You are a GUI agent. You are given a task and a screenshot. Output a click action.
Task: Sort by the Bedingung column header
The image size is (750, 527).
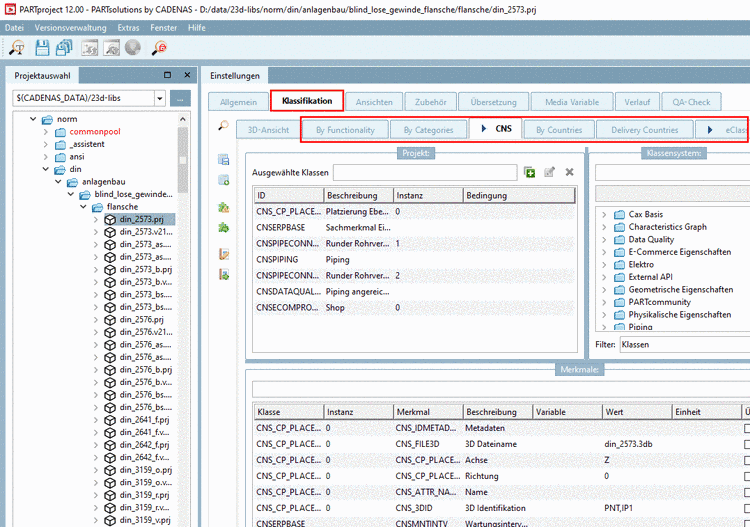coord(519,196)
